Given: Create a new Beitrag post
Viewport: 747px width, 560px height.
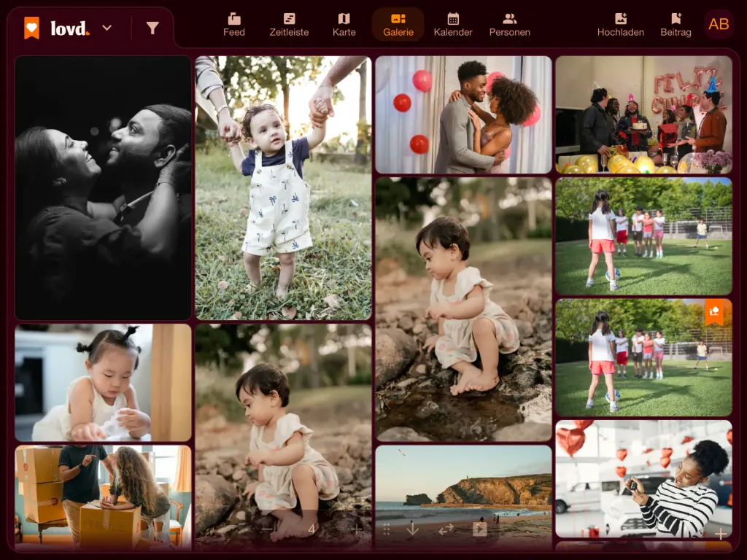Looking at the screenshot, I should [676, 26].
